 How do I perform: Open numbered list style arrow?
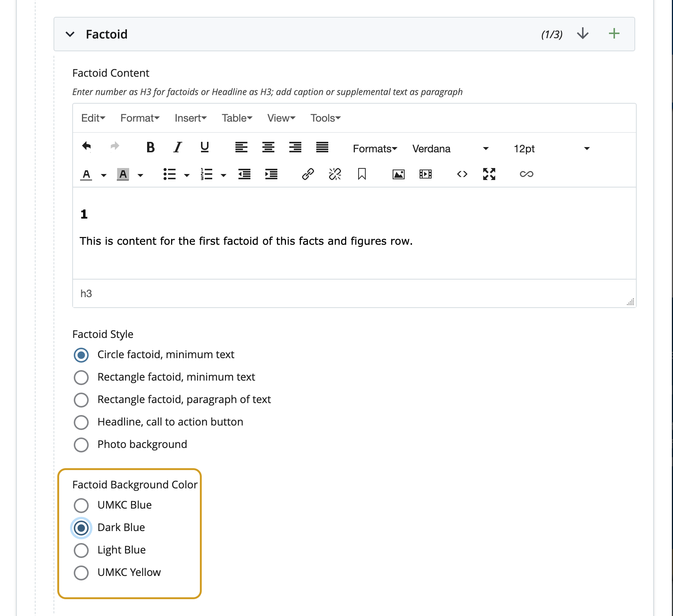(223, 175)
